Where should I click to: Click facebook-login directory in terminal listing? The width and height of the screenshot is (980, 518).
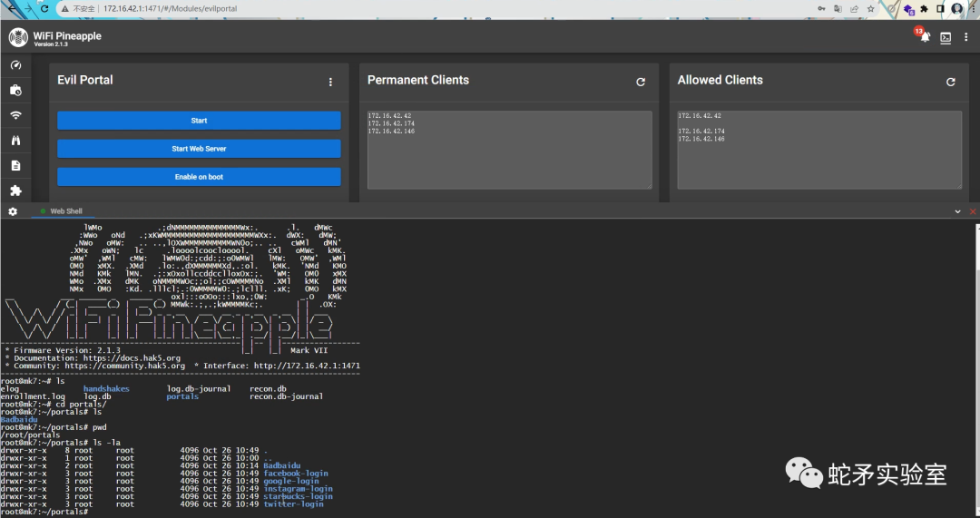point(296,474)
